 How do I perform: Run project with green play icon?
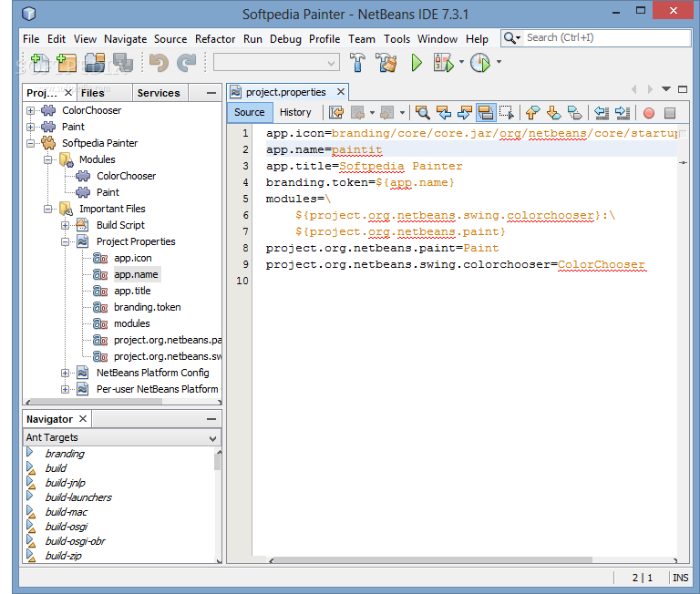[416, 63]
